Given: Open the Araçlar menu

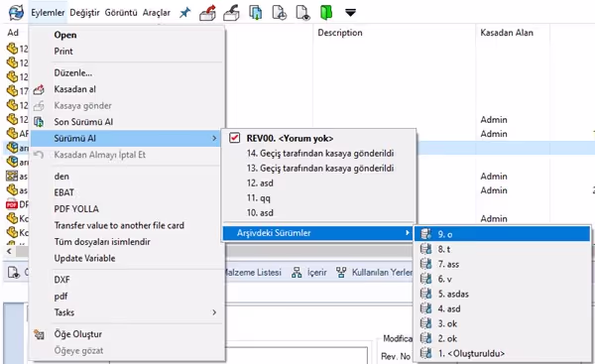Looking at the screenshot, I should (157, 13).
